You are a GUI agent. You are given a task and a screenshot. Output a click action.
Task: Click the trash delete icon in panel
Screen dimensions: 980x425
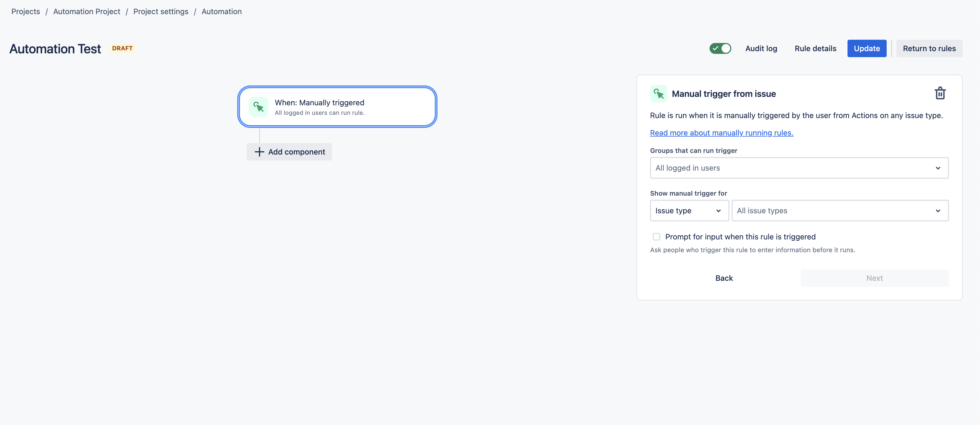(x=940, y=93)
